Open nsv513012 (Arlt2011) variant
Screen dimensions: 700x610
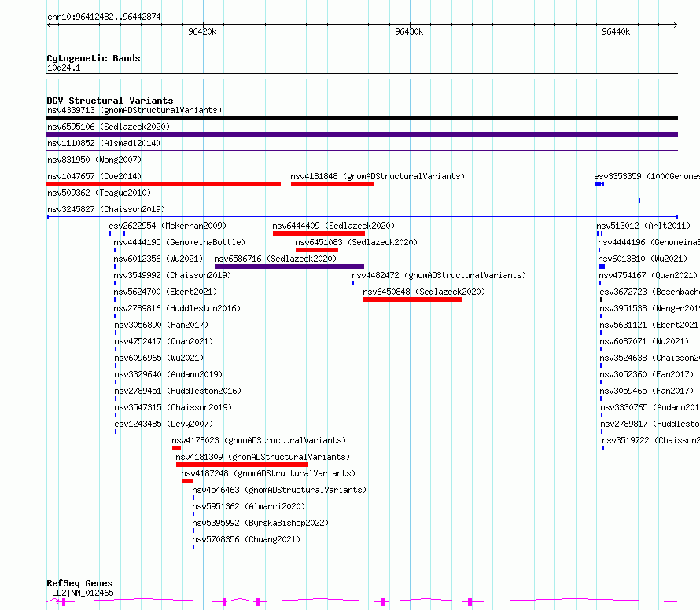tap(643, 226)
